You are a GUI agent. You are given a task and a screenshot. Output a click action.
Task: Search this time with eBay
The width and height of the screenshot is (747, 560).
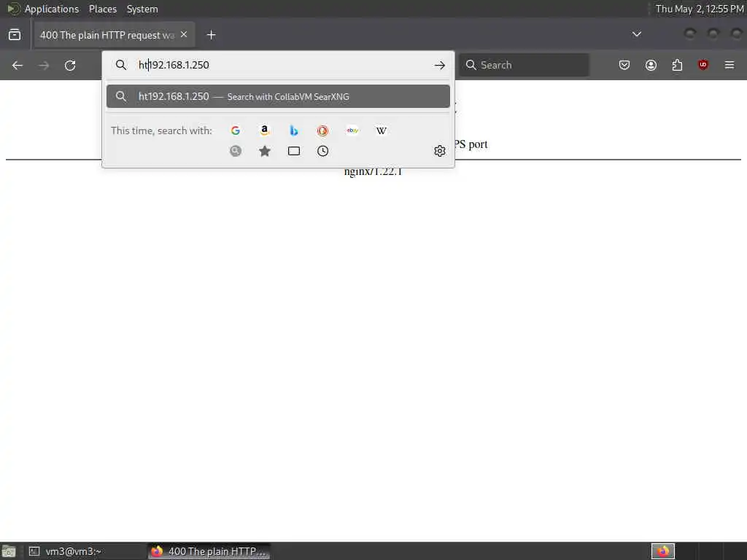pos(352,131)
